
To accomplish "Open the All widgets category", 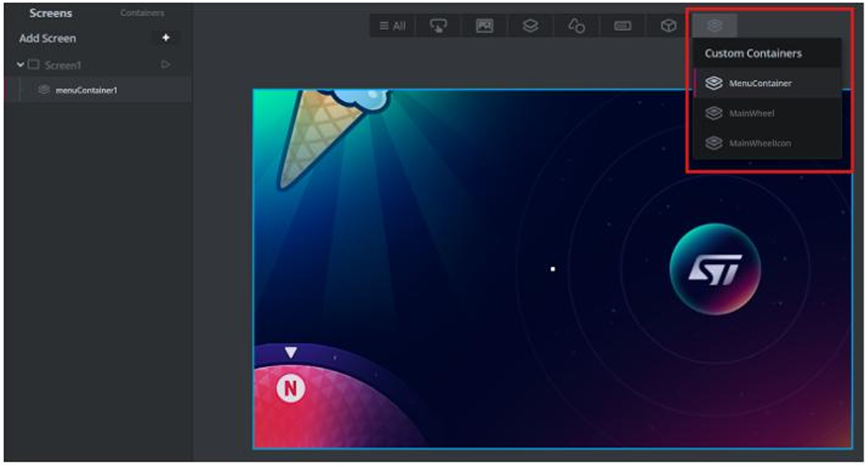I will click(393, 26).
